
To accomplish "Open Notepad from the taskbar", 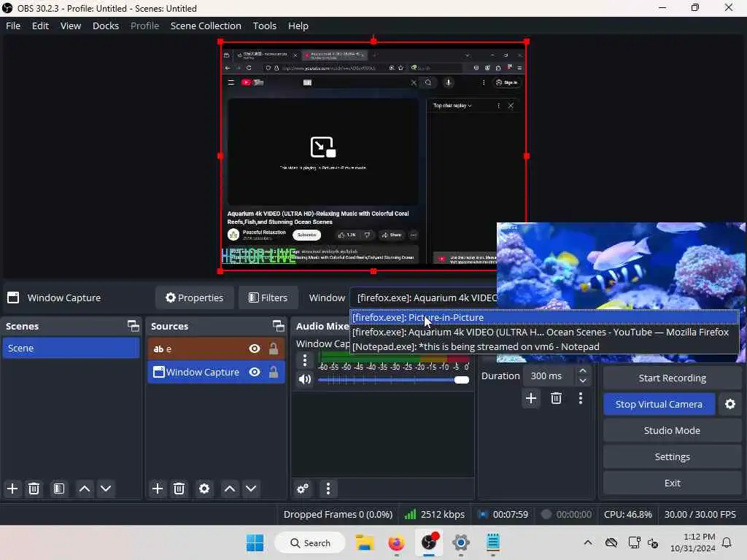I will click(493, 542).
